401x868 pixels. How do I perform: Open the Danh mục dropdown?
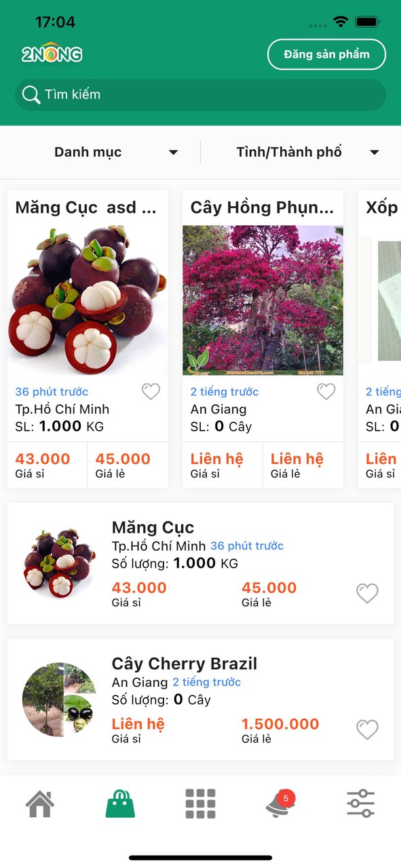pos(88,152)
